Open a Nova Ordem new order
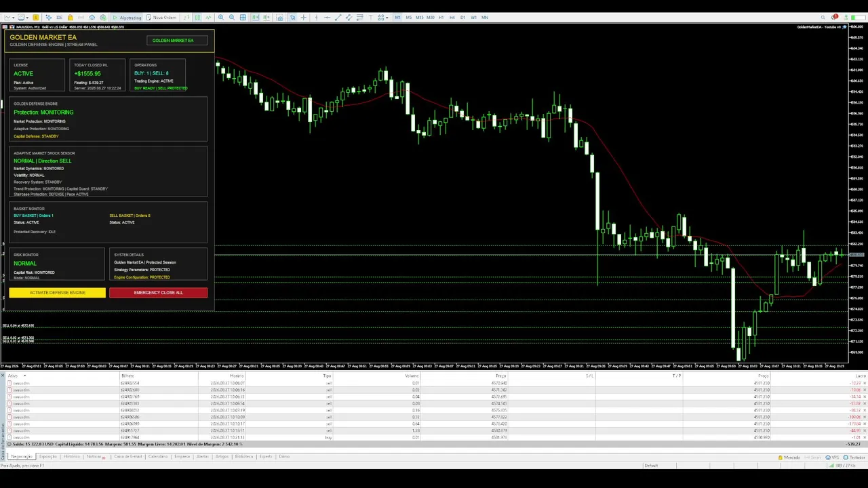 point(161,18)
